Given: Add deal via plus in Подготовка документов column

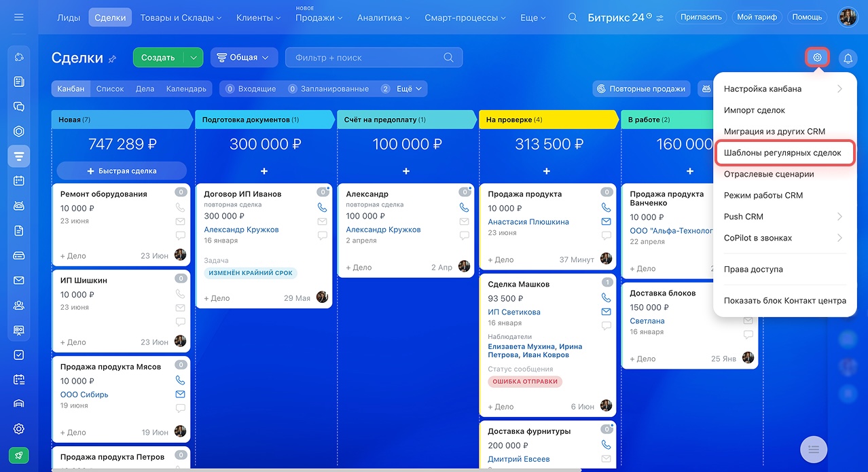Looking at the screenshot, I should tap(264, 171).
